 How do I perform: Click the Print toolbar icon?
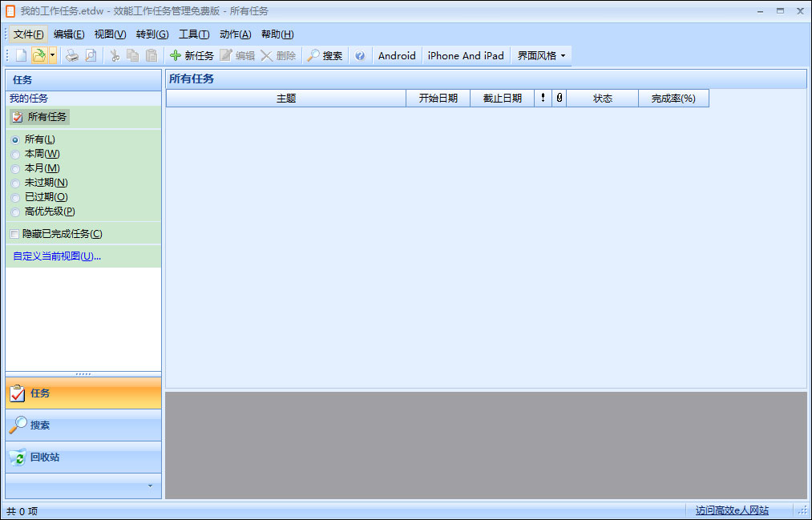[x=72, y=55]
